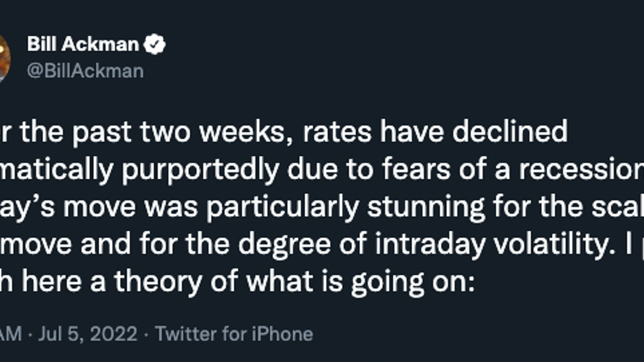
Task: Open the Jul 5, 2022 date link
Action: 88,334
